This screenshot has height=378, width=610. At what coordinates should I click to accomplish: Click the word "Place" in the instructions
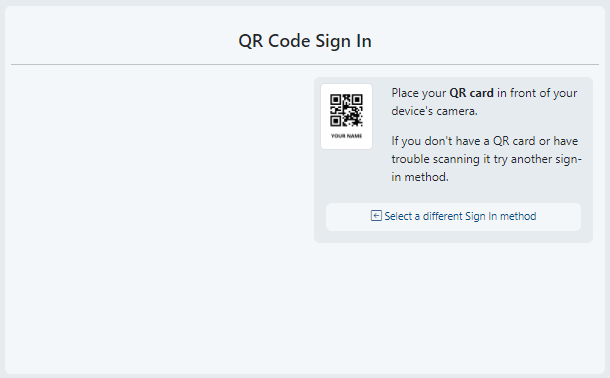click(407, 93)
